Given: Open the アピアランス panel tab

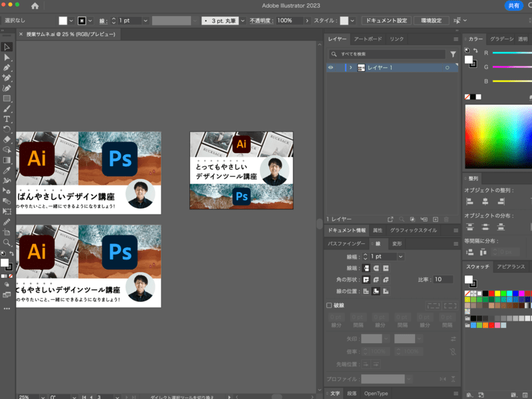Looking at the screenshot, I should coord(511,267).
